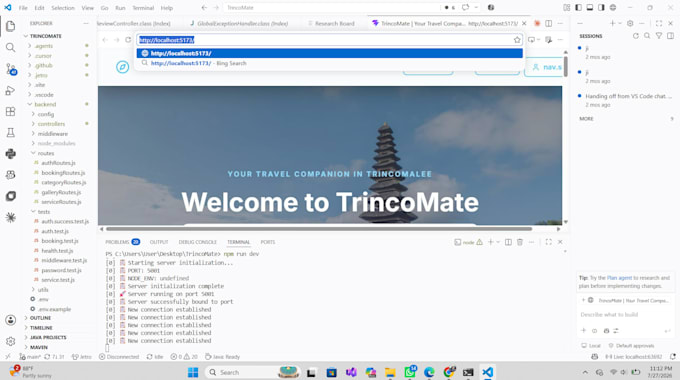This screenshot has width=680, height=380.
Task: Bookmark page with star icon
Action: point(517,40)
